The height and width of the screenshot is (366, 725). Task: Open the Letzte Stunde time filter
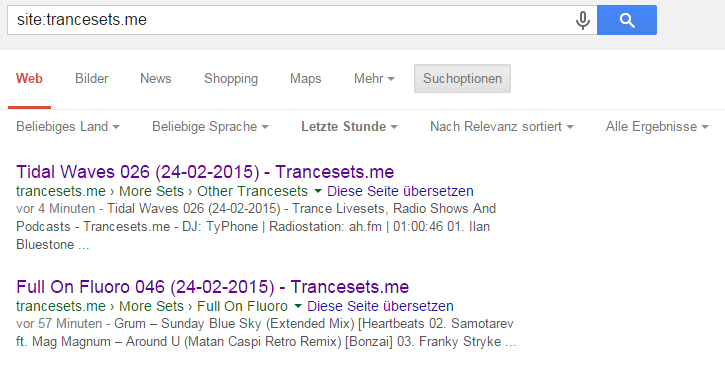pos(349,126)
